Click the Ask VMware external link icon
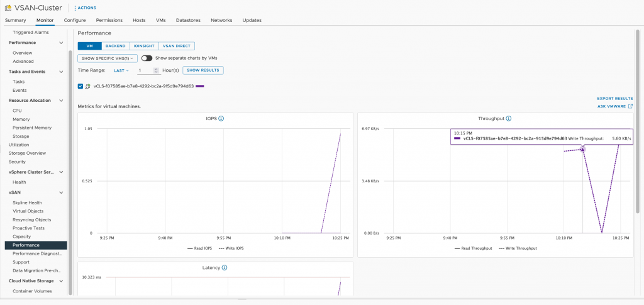The width and height of the screenshot is (644, 305). [x=630, y=106]
